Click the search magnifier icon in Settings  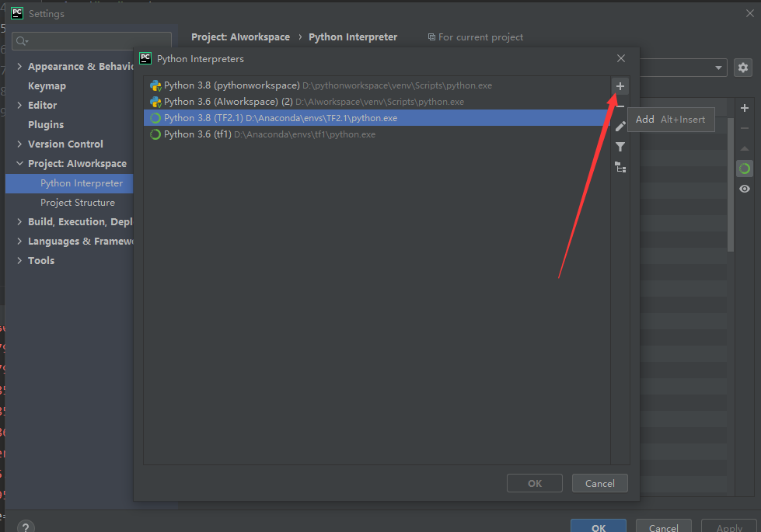22,41
